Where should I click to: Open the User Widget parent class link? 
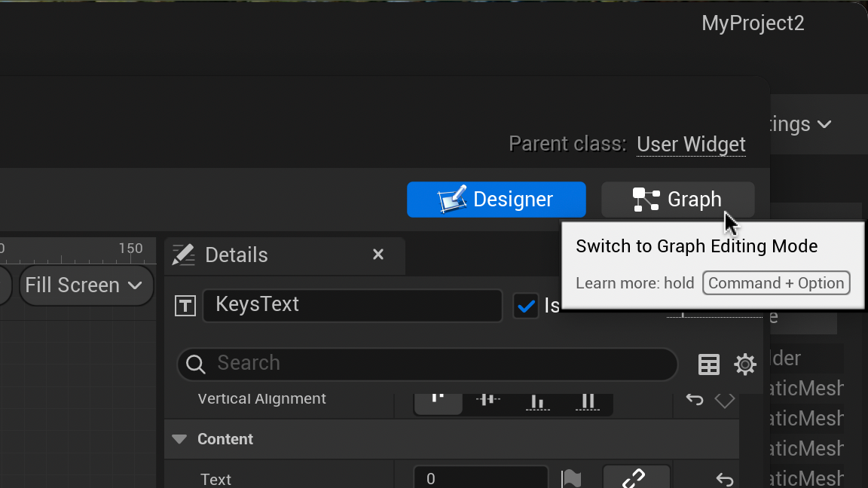point(691,144)
